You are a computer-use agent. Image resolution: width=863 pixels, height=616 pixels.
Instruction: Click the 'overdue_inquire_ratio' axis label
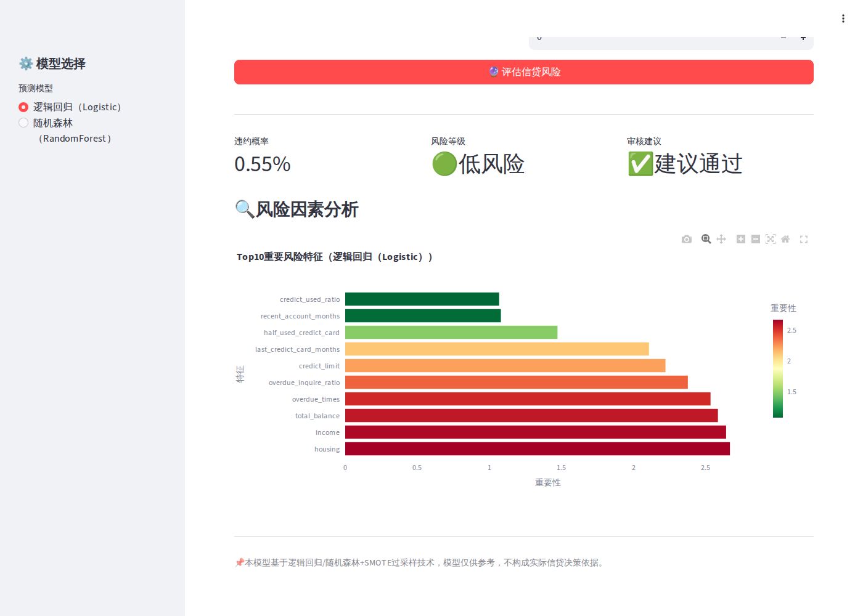[x=304, y=383]
